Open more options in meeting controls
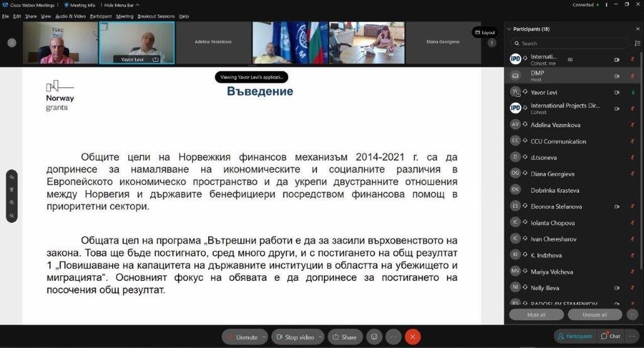The image size is (644, 348). pyautogui.click(x=394, y=337)
